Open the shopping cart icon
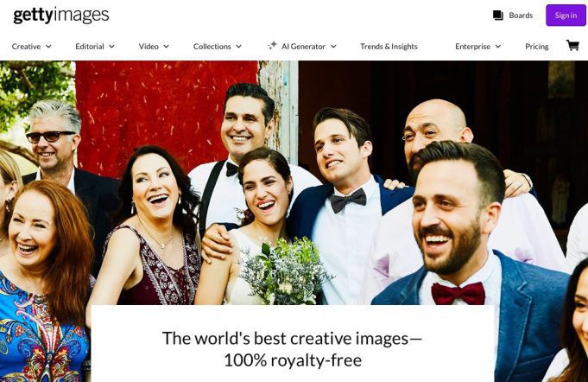The image size is (588, 382). [x=572, y=46]
